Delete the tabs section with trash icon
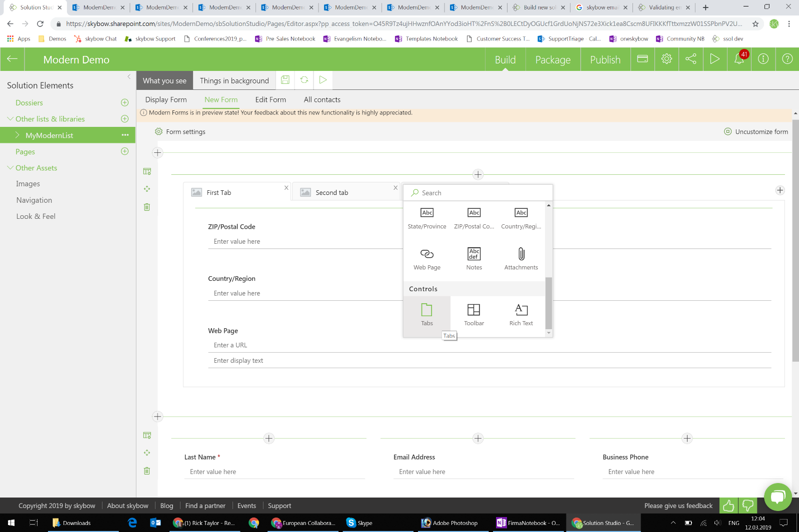 147,207
